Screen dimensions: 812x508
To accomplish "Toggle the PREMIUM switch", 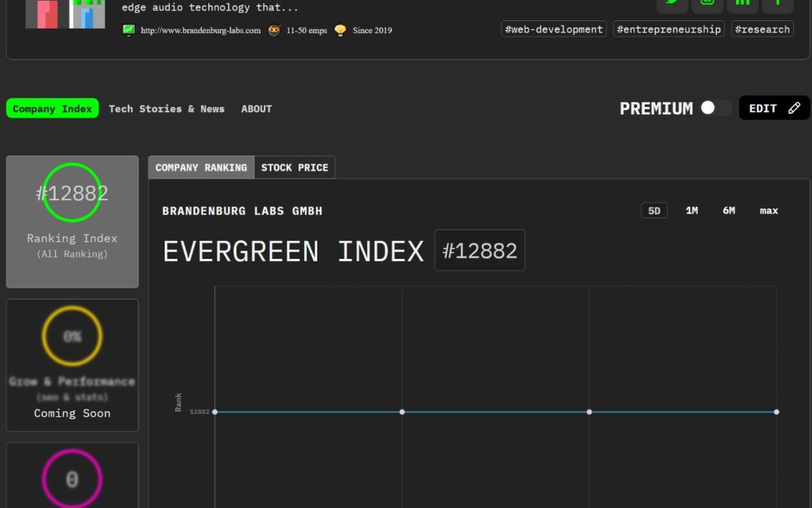I will (x=716, y=108).
